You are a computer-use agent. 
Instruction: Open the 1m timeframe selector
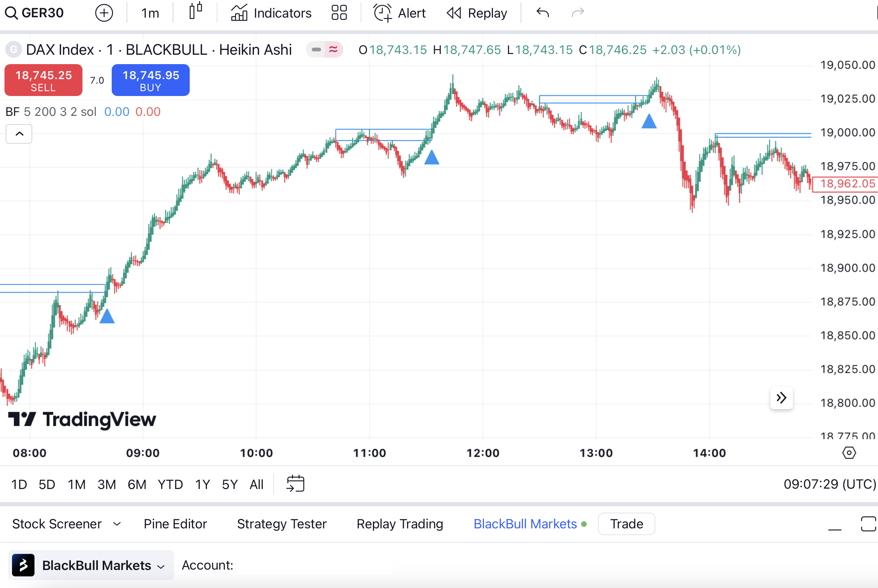click(x=150, y=13)
